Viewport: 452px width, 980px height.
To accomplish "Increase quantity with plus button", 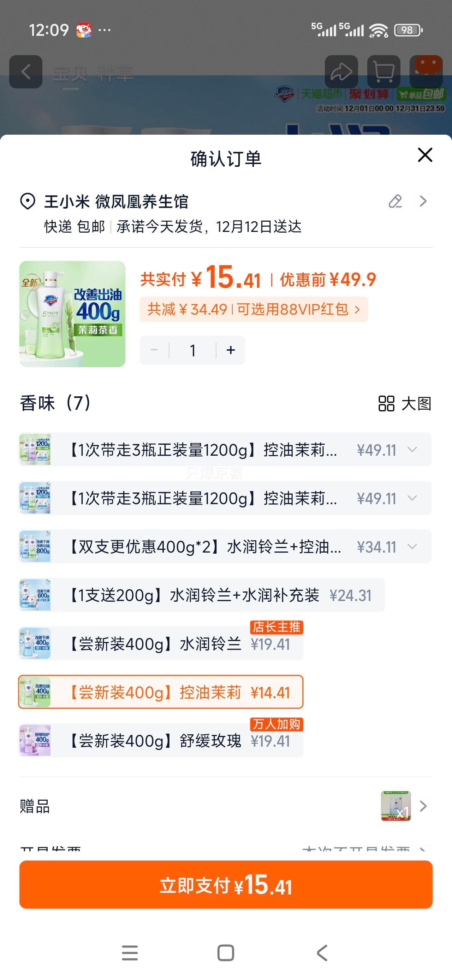I will (231, 350).
